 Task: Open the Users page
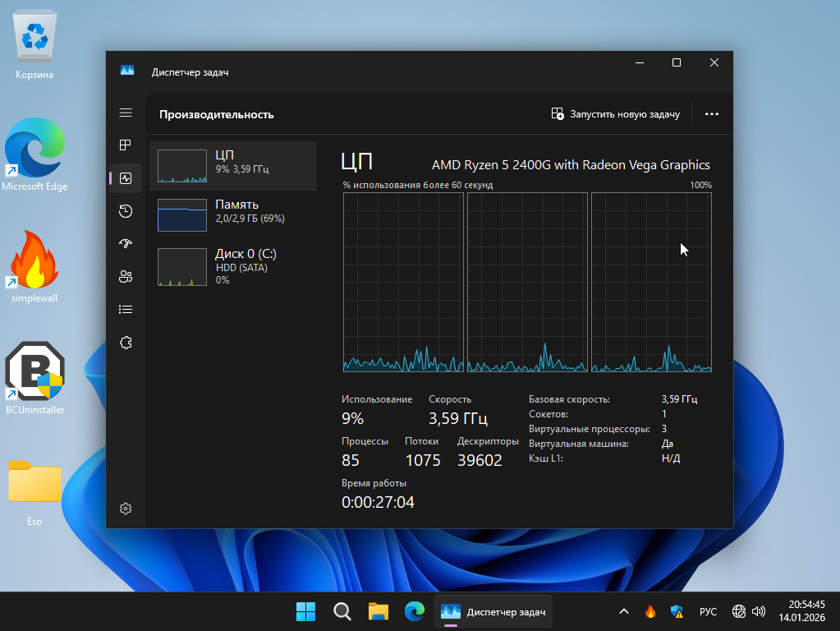[x=126, y=277]
